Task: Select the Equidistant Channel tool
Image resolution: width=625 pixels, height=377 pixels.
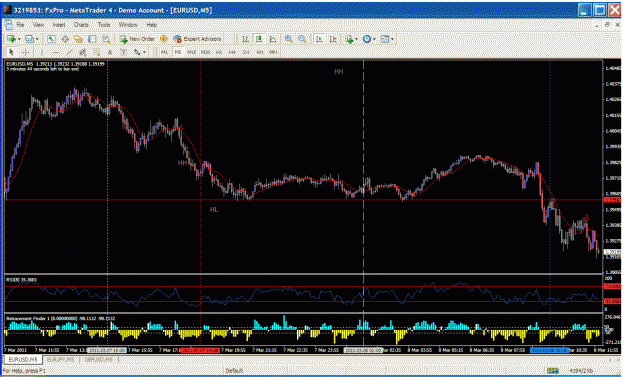Action: click(x=83, y=52)
